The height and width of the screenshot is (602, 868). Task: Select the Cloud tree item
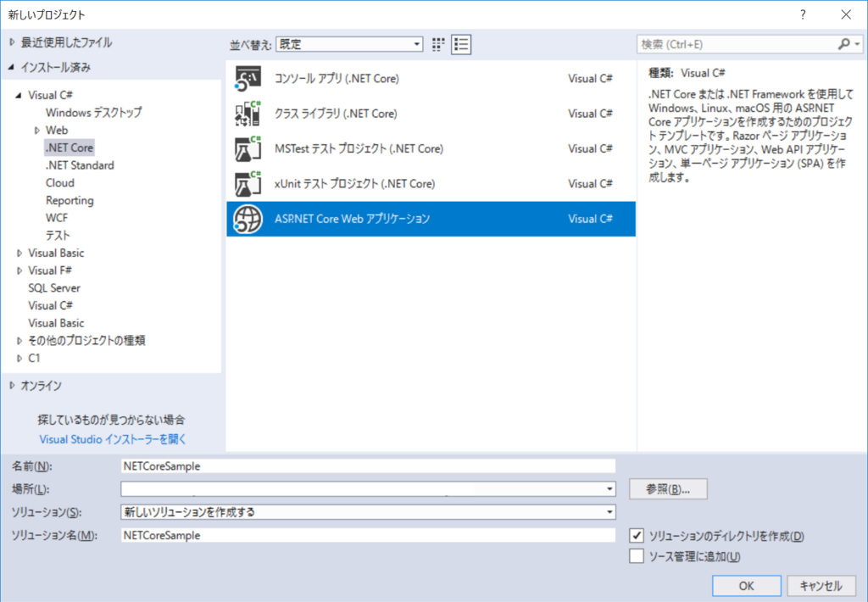(60, 183)
